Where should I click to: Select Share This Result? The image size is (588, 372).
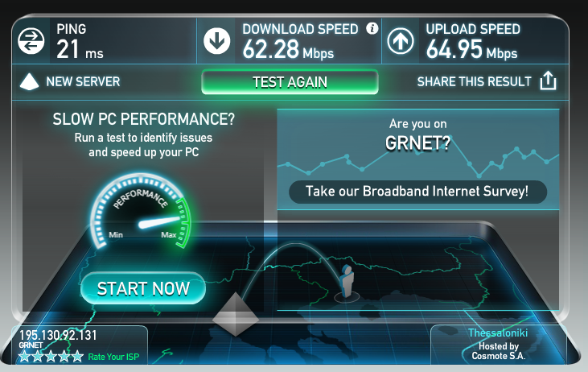click(x=474, y=81)
